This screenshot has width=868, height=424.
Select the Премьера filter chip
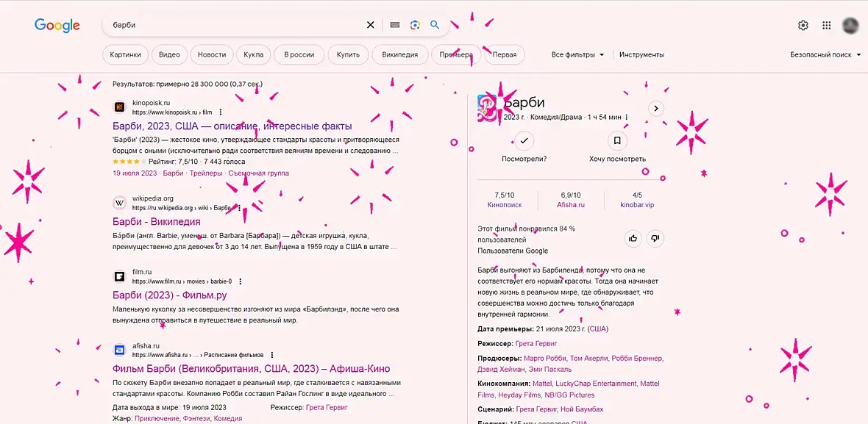[456, 54]
